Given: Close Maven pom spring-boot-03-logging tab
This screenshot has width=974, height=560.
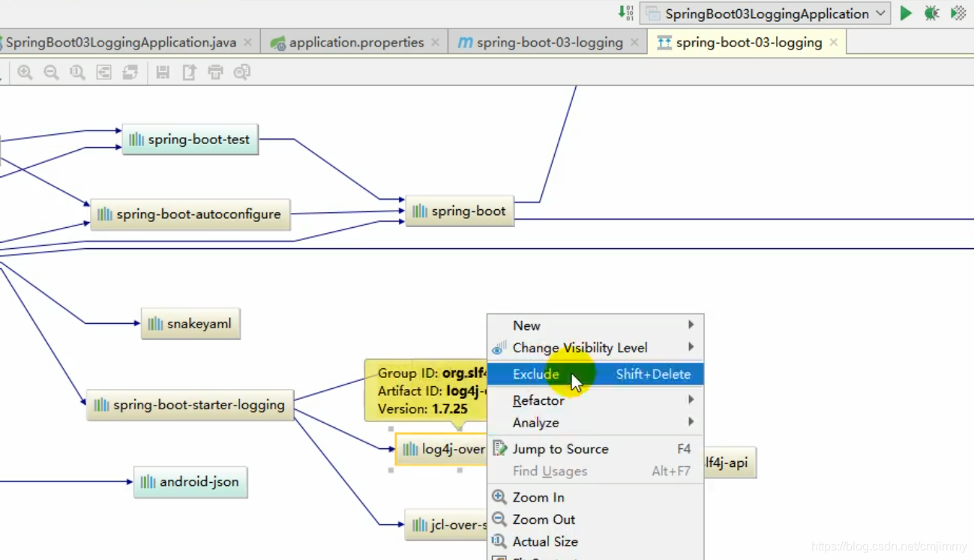Looking at the screenshot, I should click(x=634, y=43).
